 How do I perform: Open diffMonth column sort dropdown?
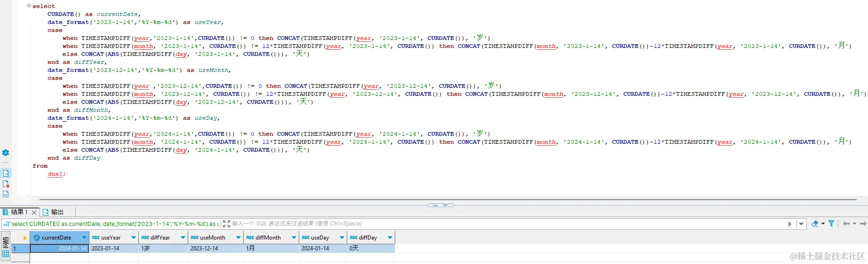(294, 238)
